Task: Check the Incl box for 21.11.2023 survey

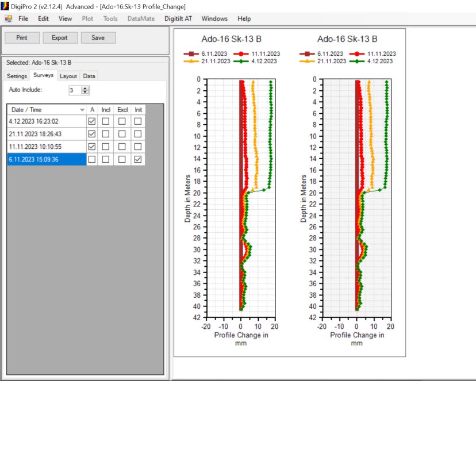Action: click(x=106, y=134)
